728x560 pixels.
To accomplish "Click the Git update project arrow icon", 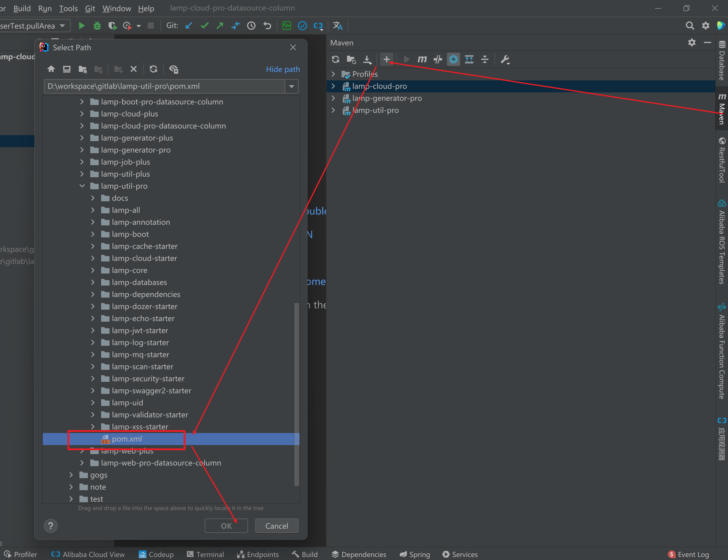I will pyautogui.click(x=189, y=26).
